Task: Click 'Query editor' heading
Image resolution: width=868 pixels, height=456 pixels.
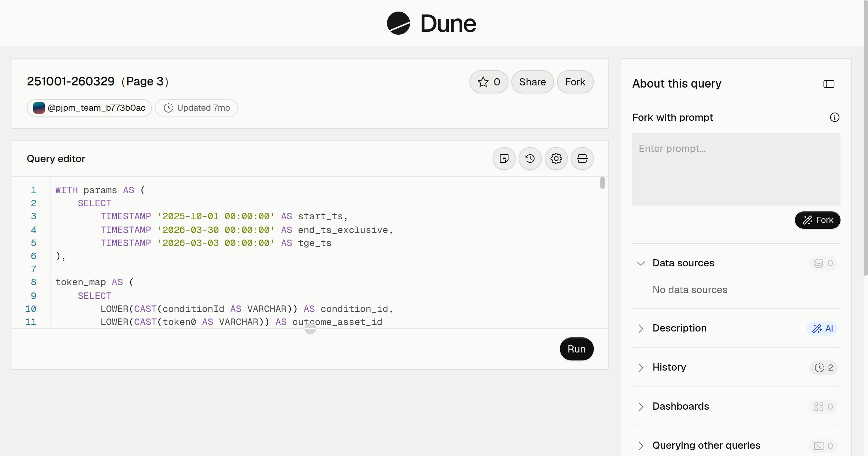Action: [x=56, y=159]
